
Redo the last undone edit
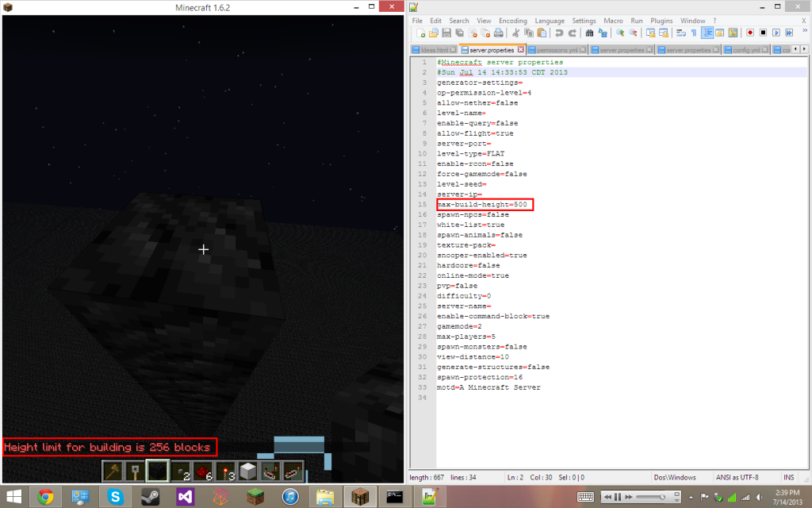573,33
